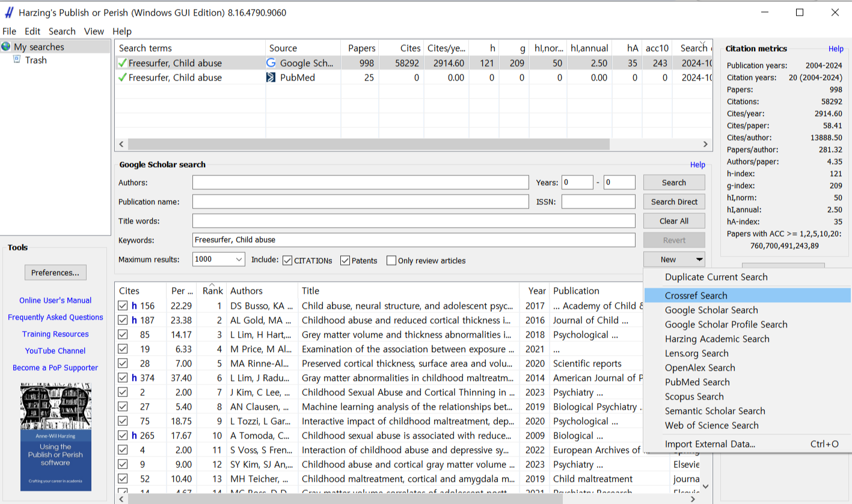Click the Publish or Perish app logo icon

point(9,13)
